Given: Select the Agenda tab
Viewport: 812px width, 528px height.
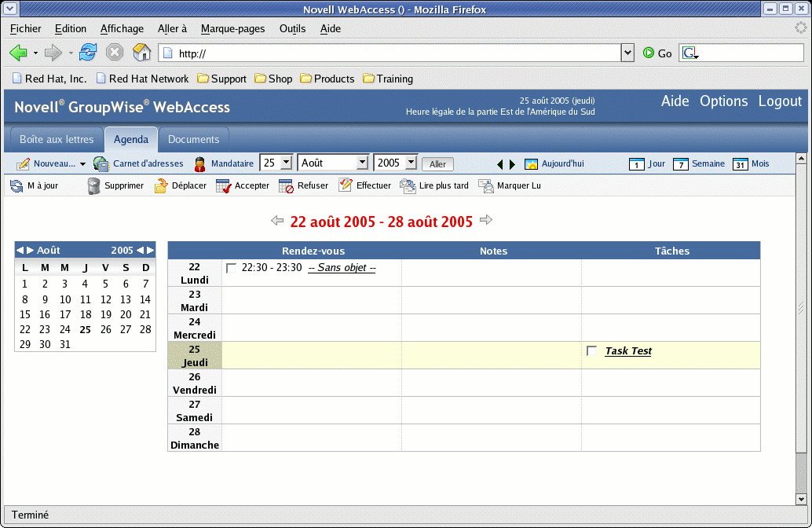Looking at the screenshot, I should [131, 139].
